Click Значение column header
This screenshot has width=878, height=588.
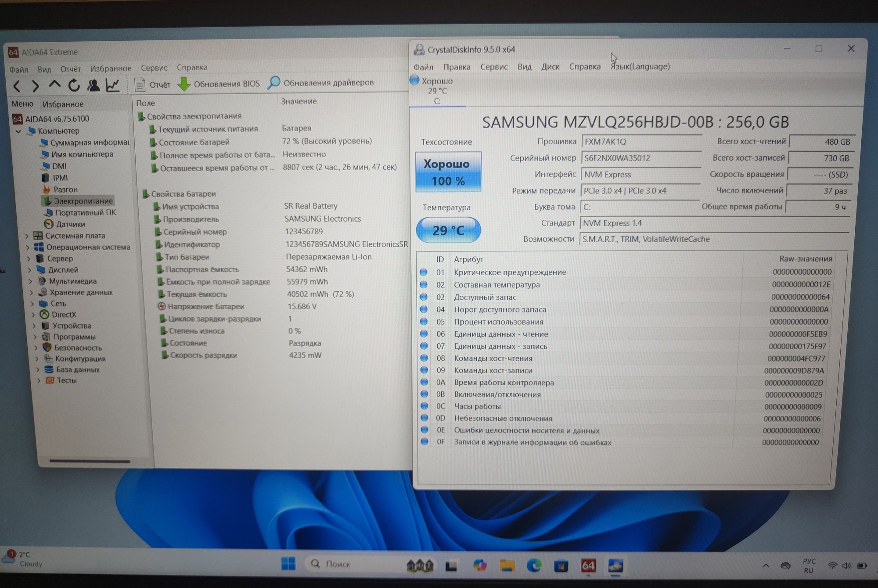(x=299, y=101)
